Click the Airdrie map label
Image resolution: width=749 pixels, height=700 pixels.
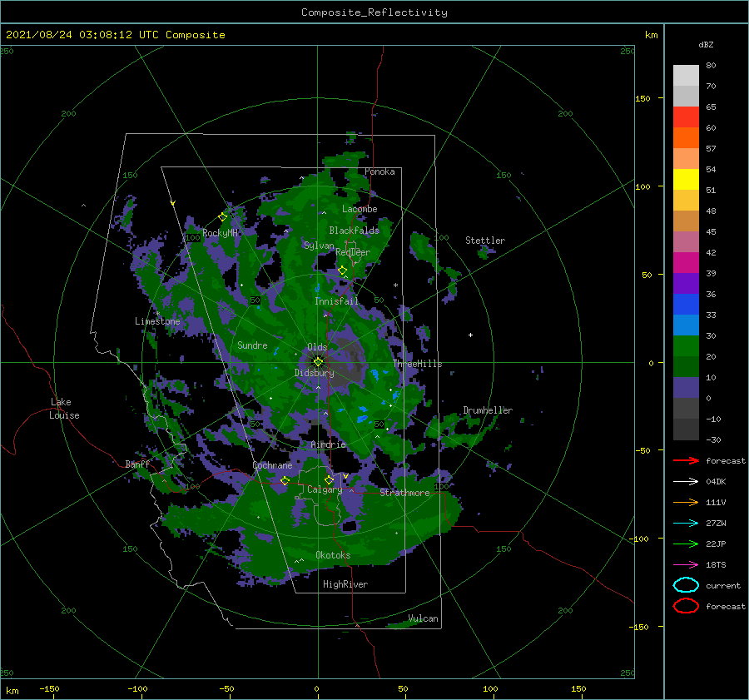[328, 444]
